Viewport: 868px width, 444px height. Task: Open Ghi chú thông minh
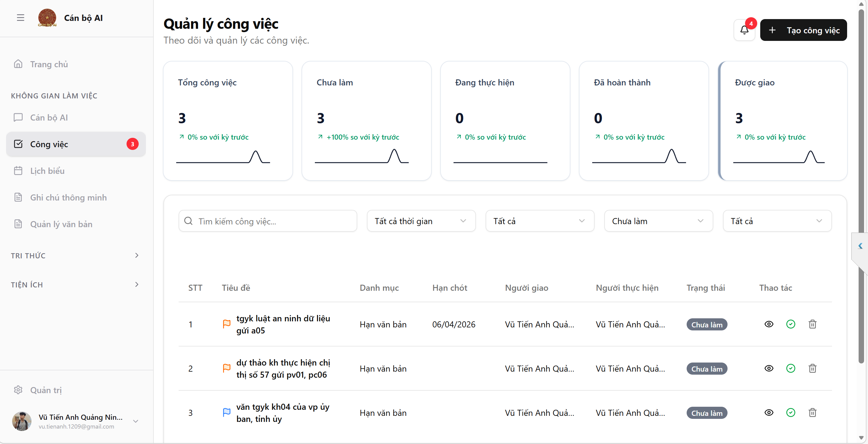tap(76, 197)
